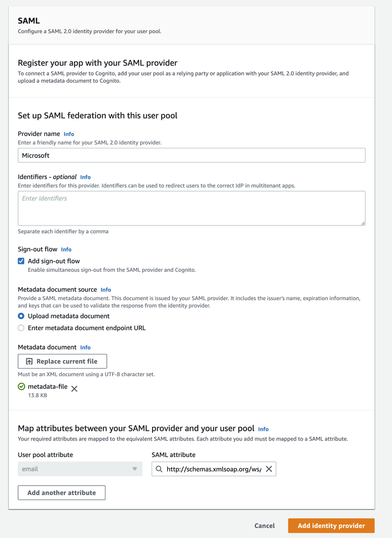Click Replace current file button
This screenshot has width=392, height=538.
tap(62, 362)
